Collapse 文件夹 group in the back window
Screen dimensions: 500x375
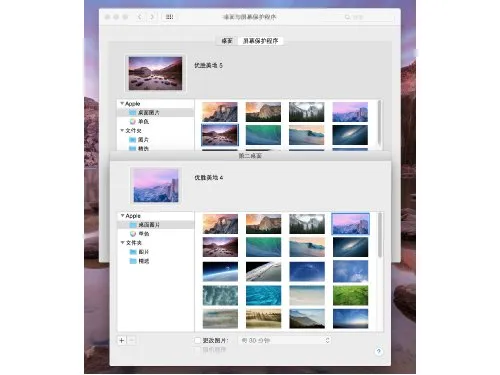point(122,130)
